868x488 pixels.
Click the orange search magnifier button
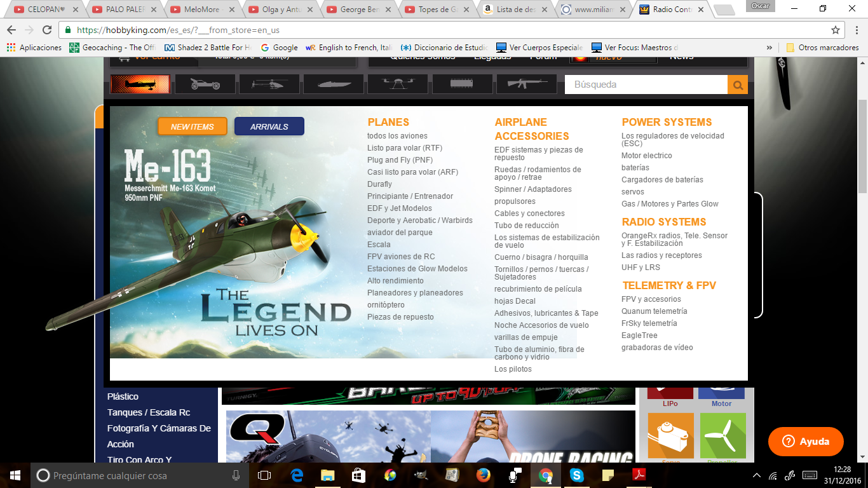click(x=738, y=85)
